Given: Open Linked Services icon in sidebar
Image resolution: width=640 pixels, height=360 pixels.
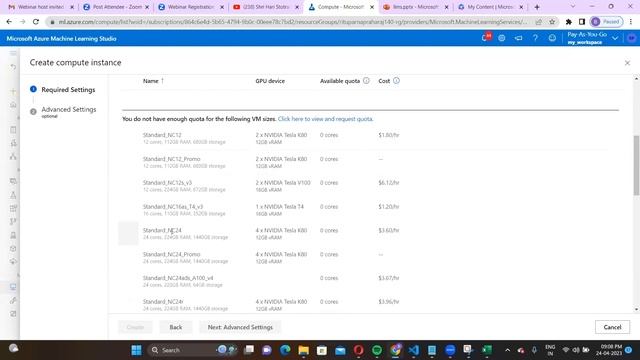Looking at the screenshot, I should tap(13, 300).
